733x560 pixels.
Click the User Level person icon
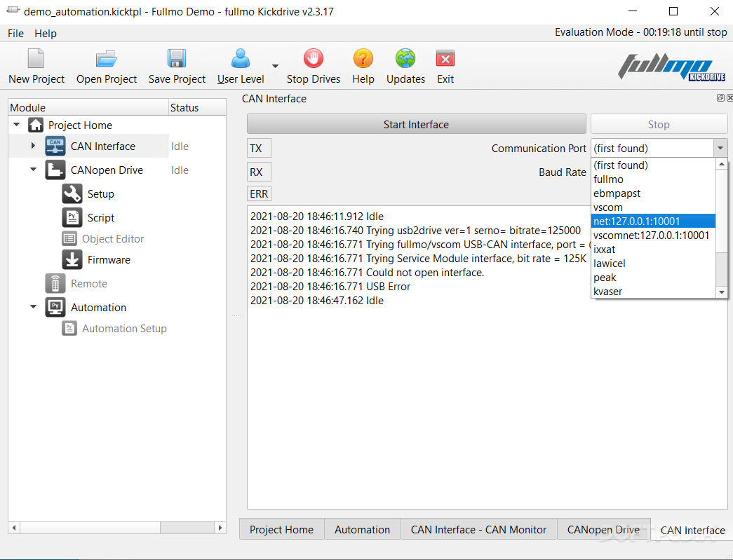point(241,59)
